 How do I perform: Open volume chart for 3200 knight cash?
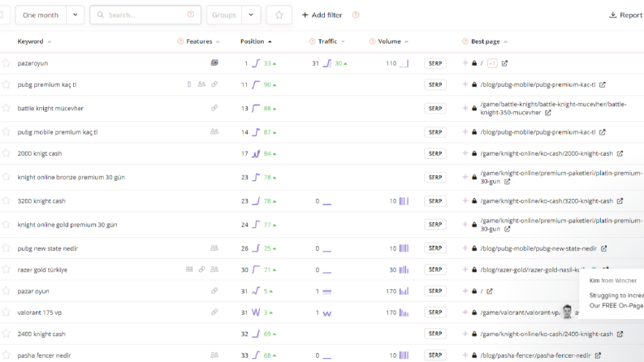click(404, 201)
